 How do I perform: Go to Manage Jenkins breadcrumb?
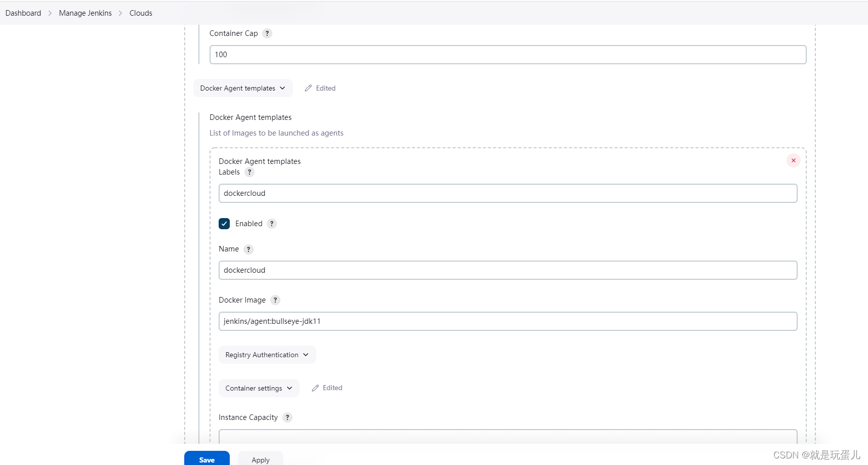(86, 13)
